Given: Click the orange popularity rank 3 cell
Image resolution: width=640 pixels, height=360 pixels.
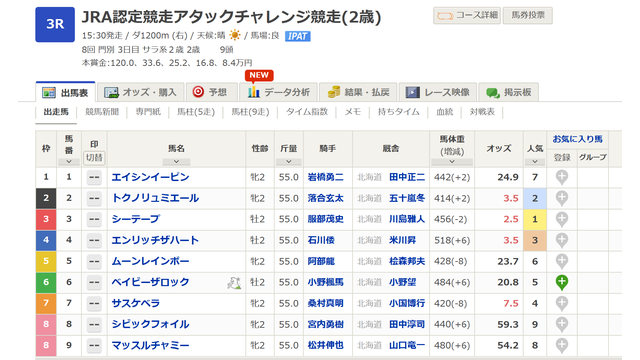Looking at the screenshot, I should pyautogui.click(x=535, y=240).
